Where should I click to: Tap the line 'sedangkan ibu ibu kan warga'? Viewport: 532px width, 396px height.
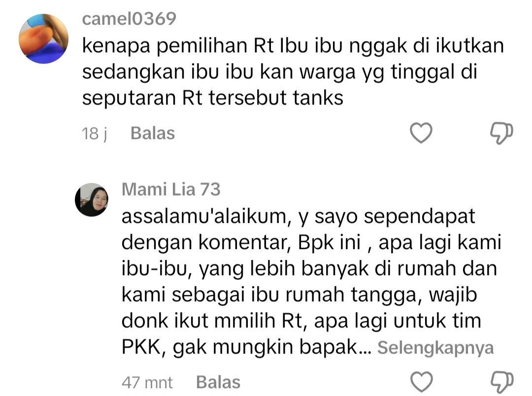(x=280, y=72)
